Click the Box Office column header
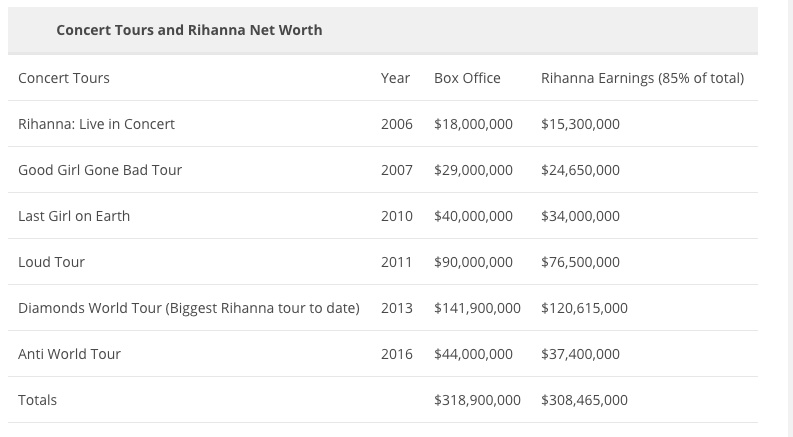This screenshot has width=793, height=437. tap(467, 78)
